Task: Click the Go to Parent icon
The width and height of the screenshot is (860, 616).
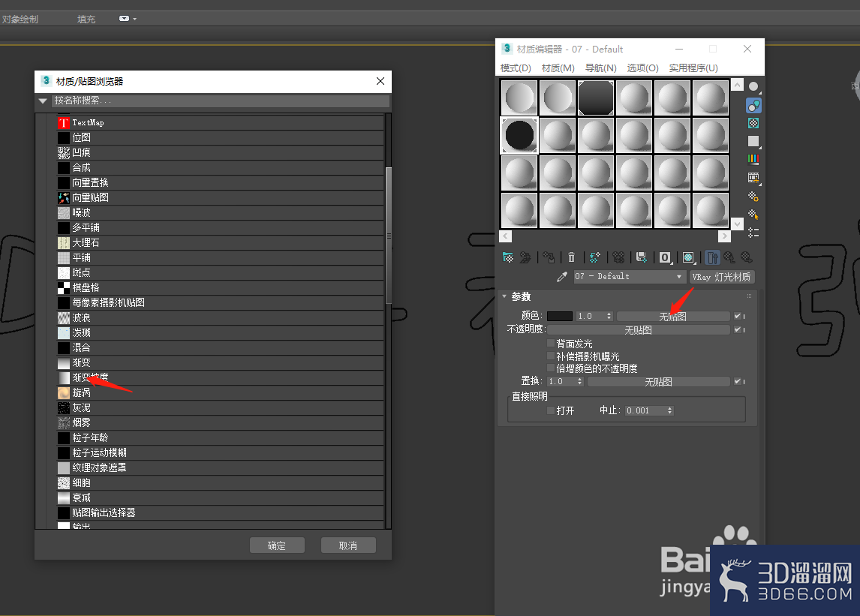Action: [729, 257]
